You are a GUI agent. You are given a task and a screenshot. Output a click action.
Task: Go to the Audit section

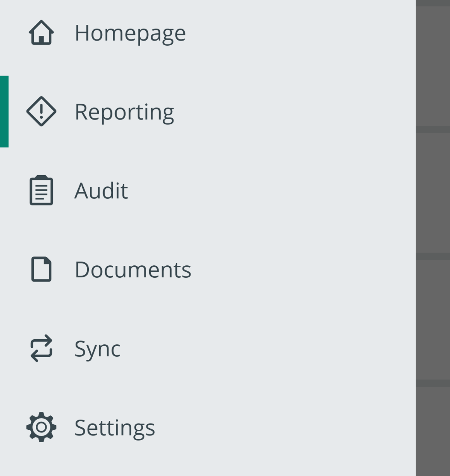point(208,190)
